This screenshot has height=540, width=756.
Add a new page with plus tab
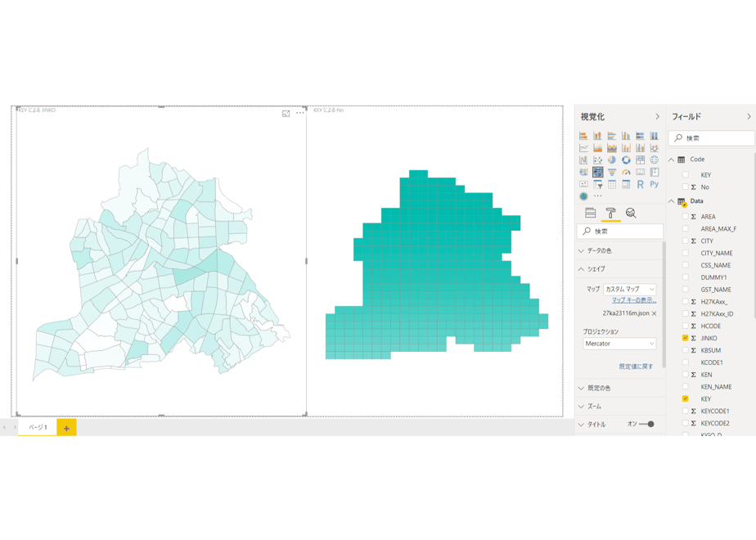coord(66,428)
